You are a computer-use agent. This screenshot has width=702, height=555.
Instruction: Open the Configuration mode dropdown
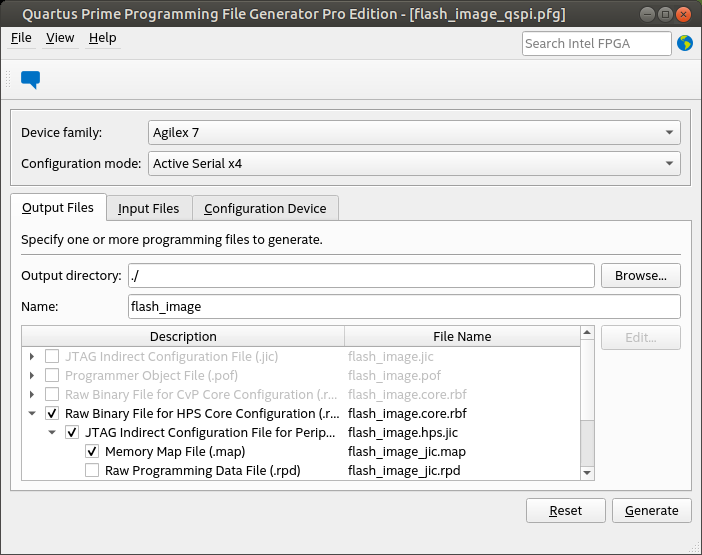coord(415,163)
